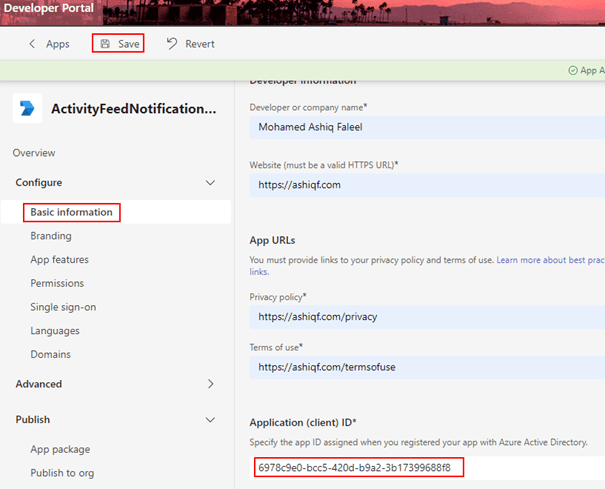Open the Overview page

point(34,153)
